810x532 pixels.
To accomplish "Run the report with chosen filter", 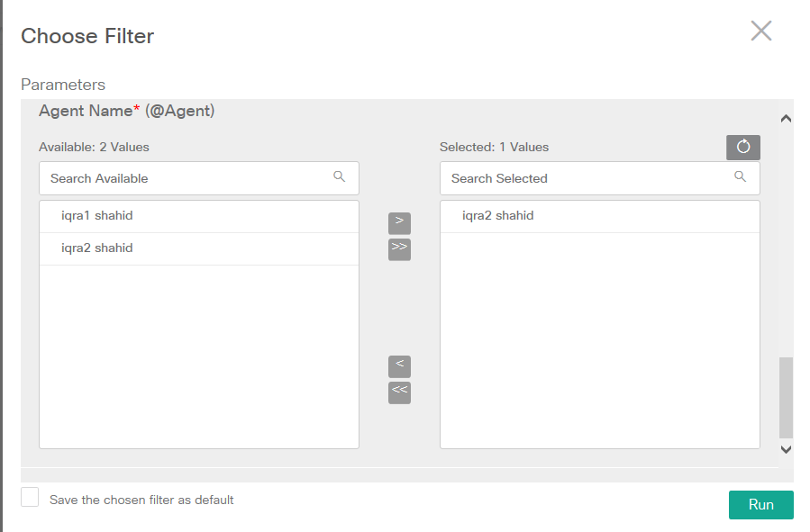I will point(760,505).
